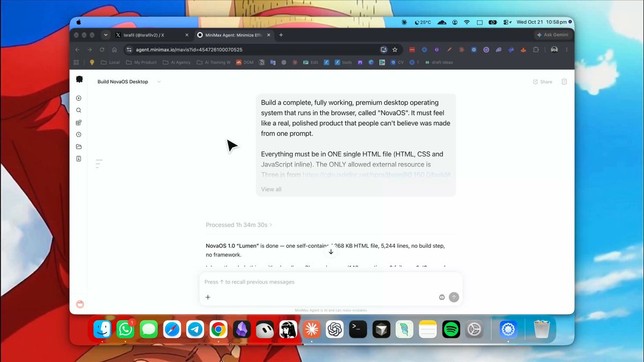
Task: Jump to bottom with the down arrow
Action: point(331,251)
